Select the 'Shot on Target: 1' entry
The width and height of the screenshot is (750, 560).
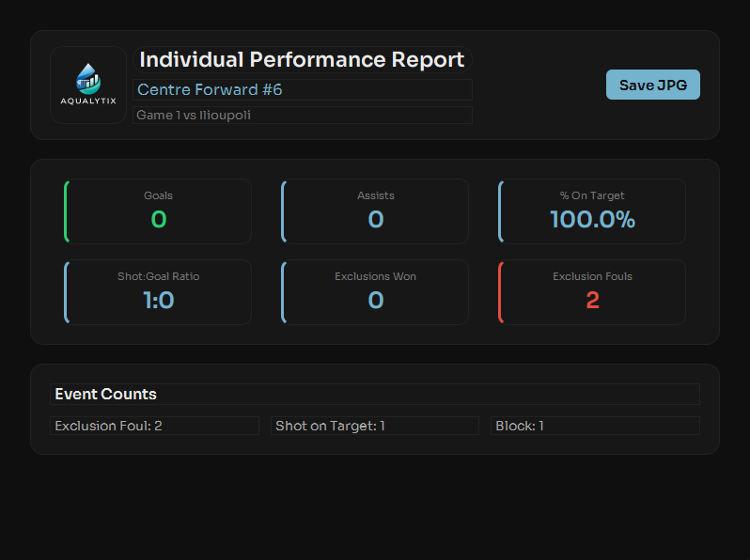375,426
